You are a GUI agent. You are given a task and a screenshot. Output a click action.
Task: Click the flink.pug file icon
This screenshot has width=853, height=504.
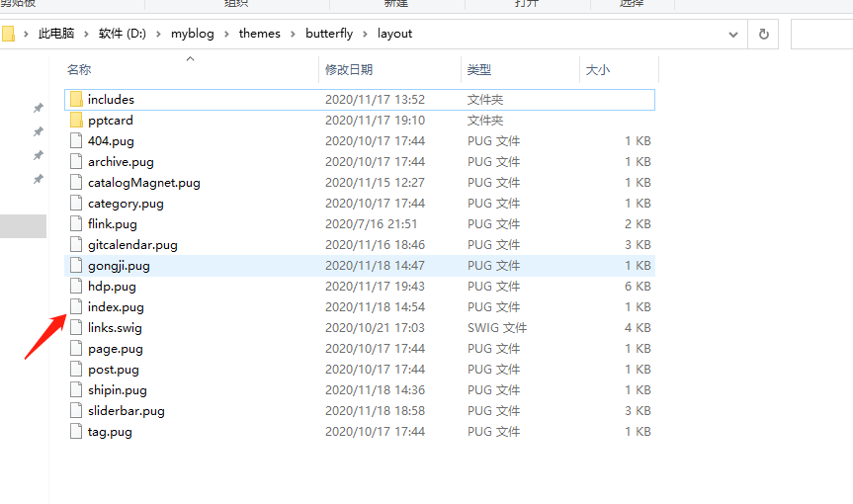pos(76,223)
